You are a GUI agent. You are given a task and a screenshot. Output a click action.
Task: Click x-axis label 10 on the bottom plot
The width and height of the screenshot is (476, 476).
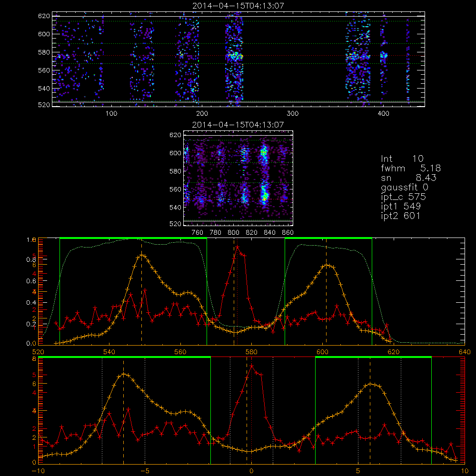[x=465, y=471]
